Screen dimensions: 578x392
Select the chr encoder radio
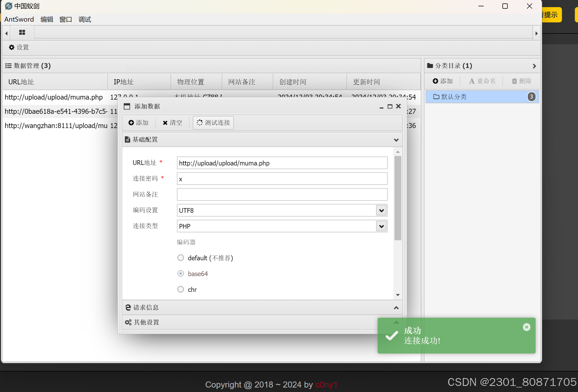pyautogui.click(x=181, y=289)
